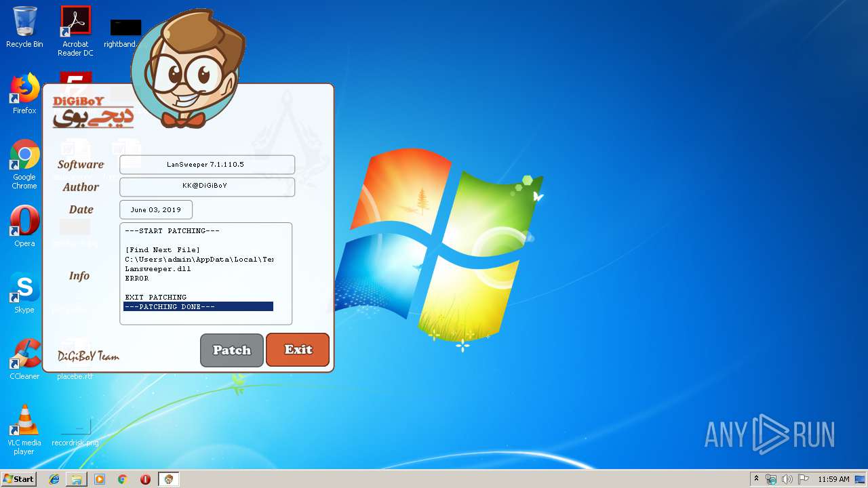The image size is (868, 488).
Task: Open the Recycle Bin desktop icon
Action: coord(24,27)
